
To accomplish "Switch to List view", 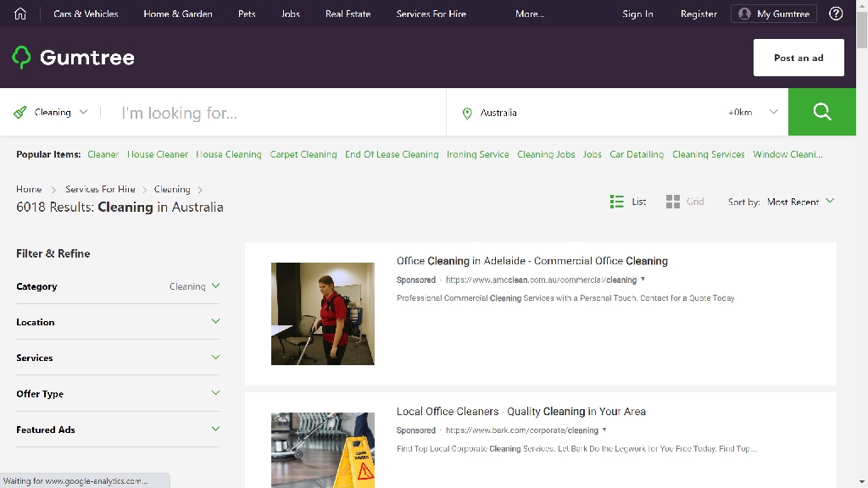I will point(628,202).
